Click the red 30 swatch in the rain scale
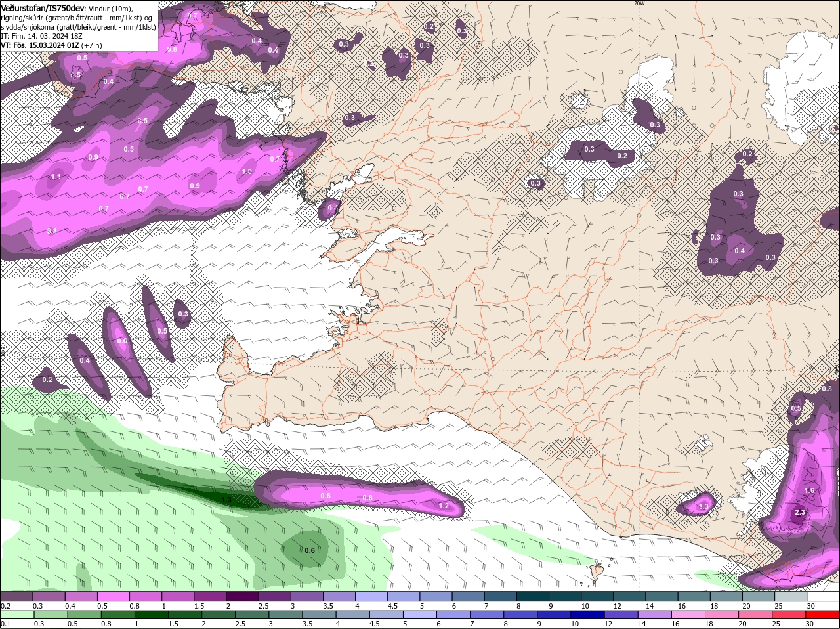 (x=824, y=615)
